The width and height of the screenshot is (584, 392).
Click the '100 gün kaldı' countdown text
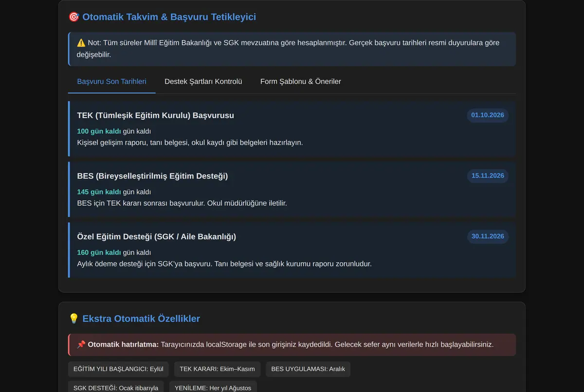click(x=99, y=131)
